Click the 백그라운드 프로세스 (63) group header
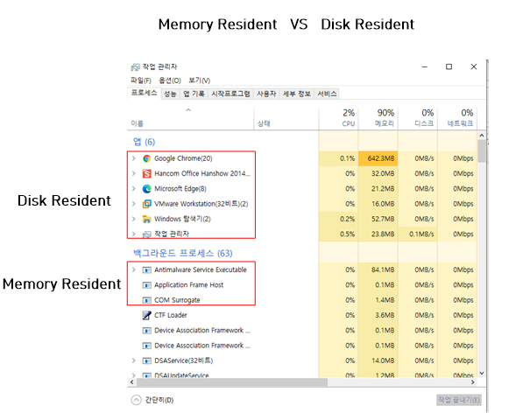Viewport: 530px width, 420px height. pos(182,253)
